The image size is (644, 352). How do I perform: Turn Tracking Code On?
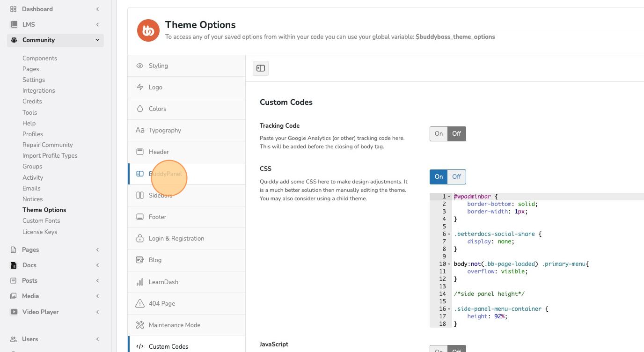pyautogui.click(x=439, y=134)
